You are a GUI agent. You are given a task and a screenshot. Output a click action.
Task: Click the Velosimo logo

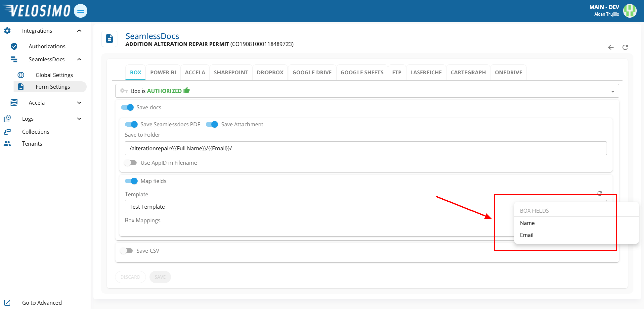point(36,10)
